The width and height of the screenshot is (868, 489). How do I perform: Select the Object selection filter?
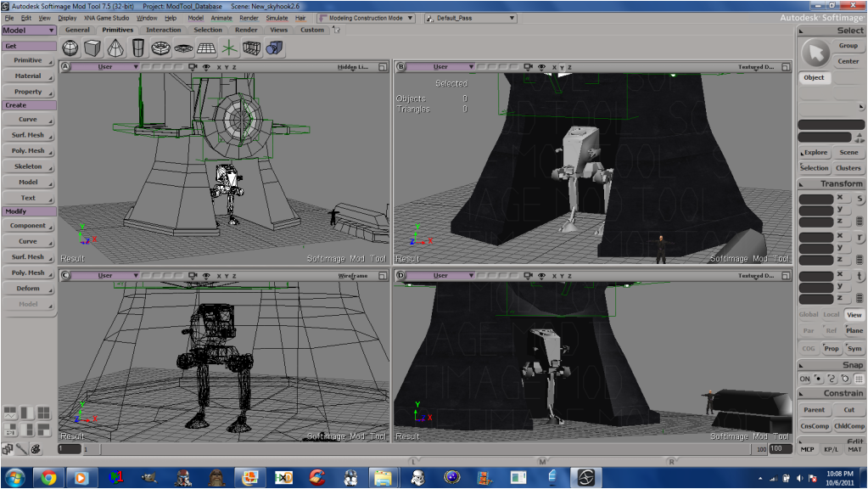pos(814,77)
